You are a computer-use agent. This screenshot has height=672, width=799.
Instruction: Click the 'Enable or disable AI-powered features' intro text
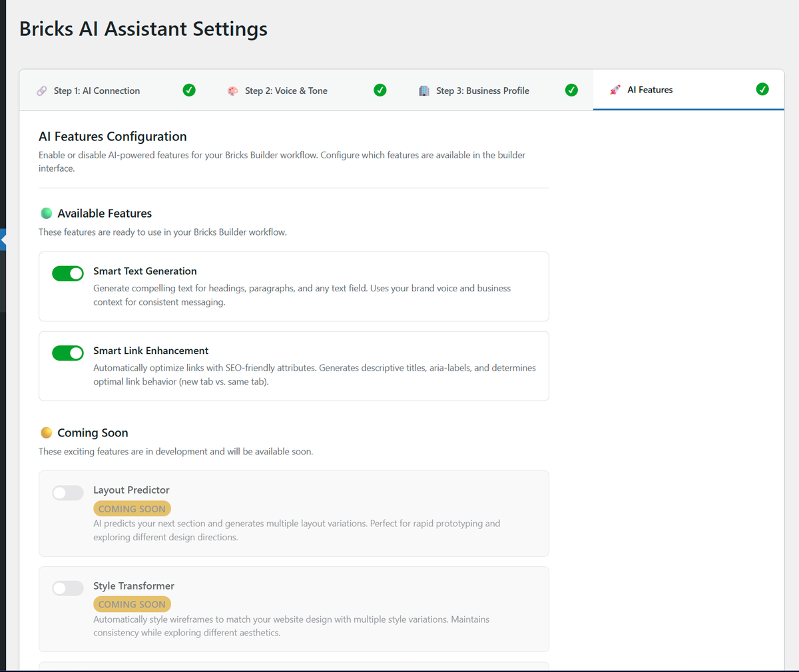(282, 162)
